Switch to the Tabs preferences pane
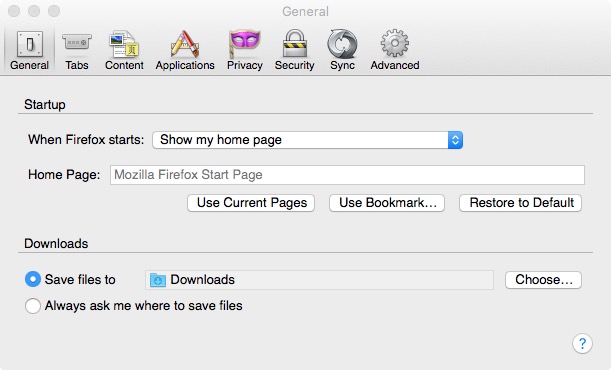The width and height of the screenshot is (611, 370). click(x=77, y=51)
